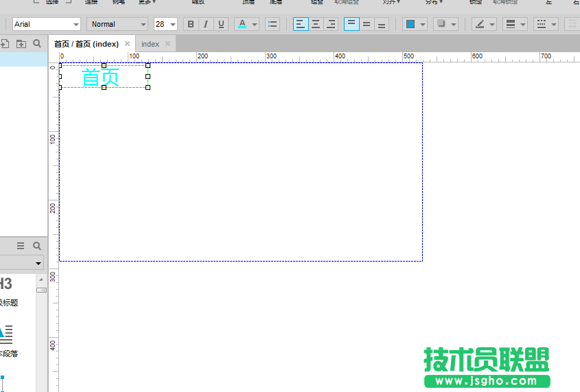This screenshot has height=392, width=580.
Task: Align text left
Action: coord(301,25)
